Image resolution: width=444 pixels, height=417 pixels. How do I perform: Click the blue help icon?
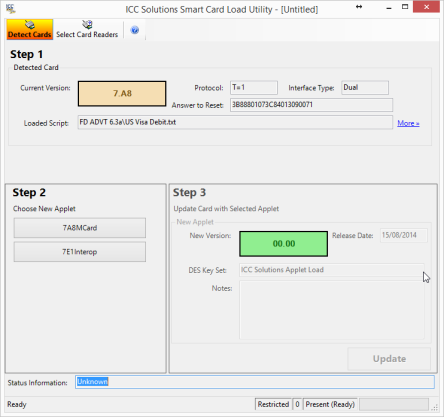[135, 30]
